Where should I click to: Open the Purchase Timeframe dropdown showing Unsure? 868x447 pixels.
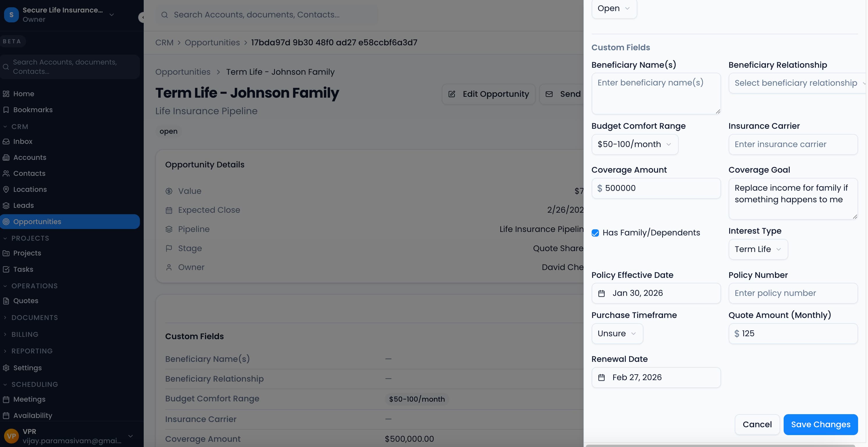pyautogui.click(x=617, y=333)
